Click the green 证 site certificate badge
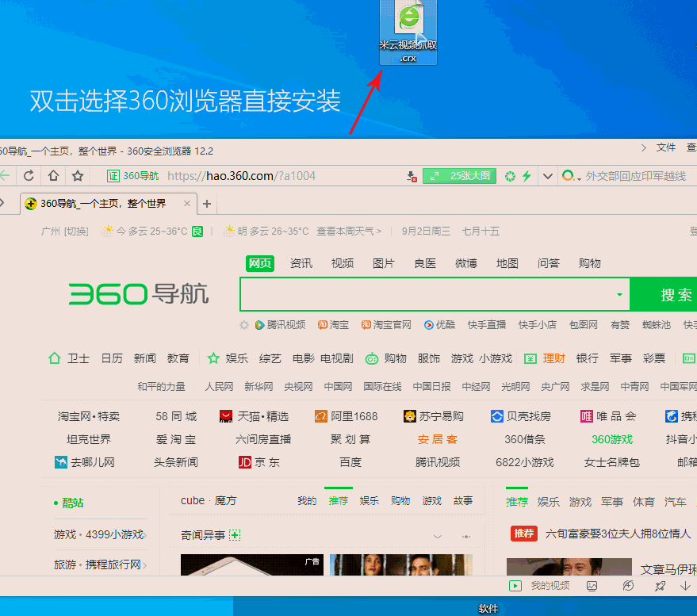This screenshot has height=616, width=697. [x=113, y=176]
